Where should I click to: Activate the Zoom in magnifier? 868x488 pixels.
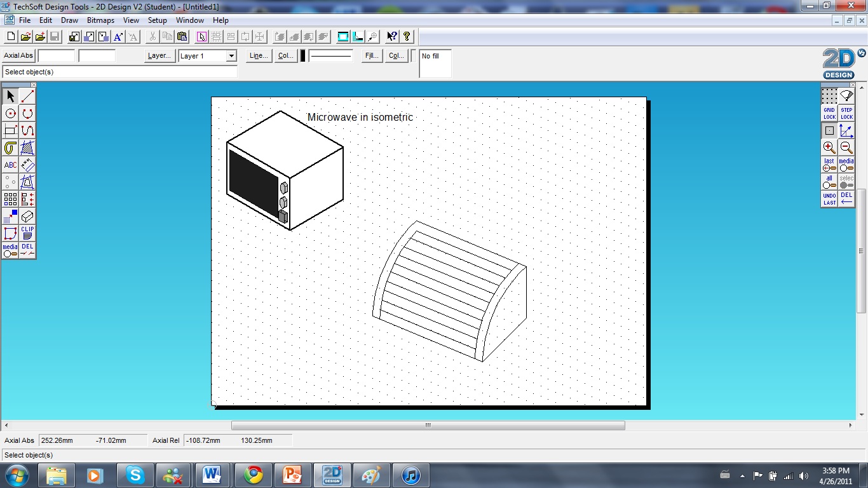829,147
